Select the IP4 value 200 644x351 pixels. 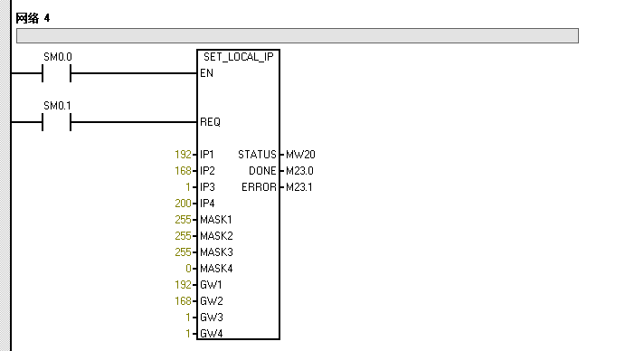point(183,204)
